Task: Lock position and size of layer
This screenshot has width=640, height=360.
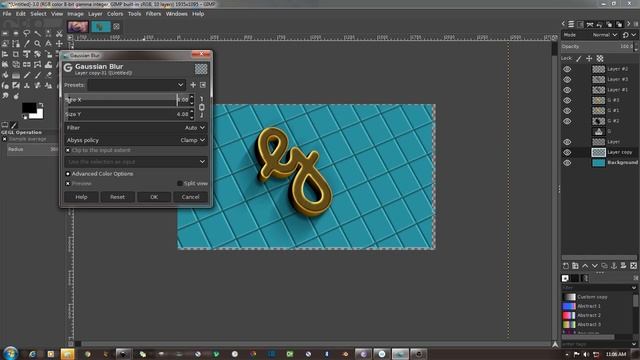Action: [x=589, y=59]
